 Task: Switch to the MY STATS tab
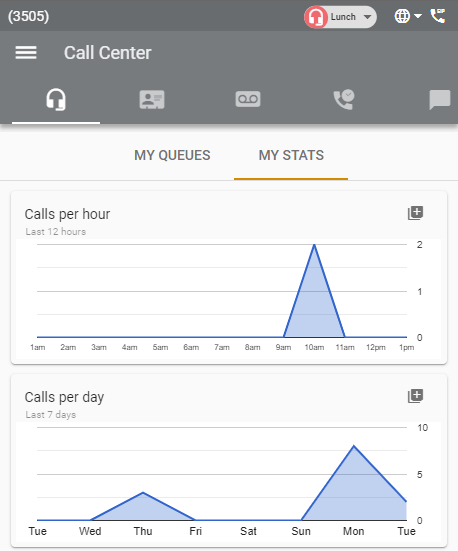click(291, 155)
